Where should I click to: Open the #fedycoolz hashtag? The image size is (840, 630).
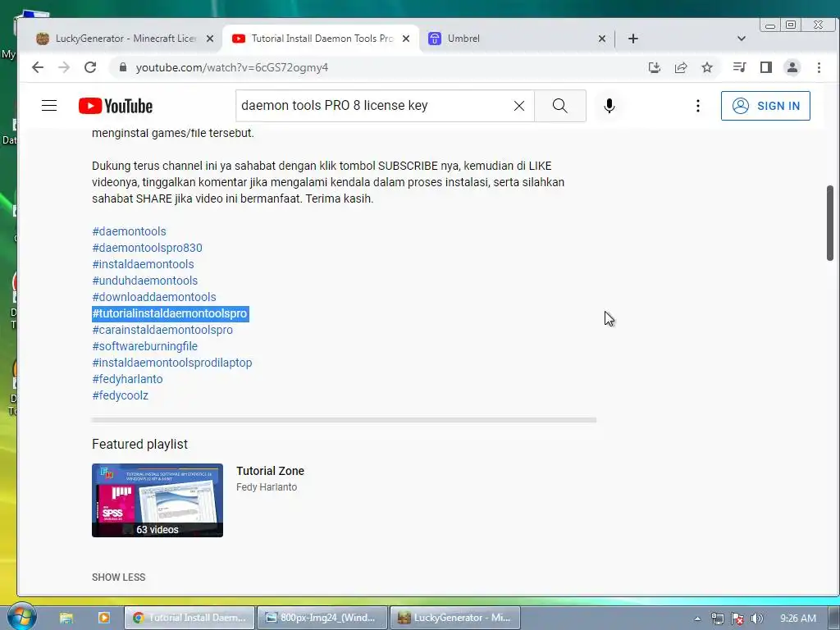click(120, 395)
